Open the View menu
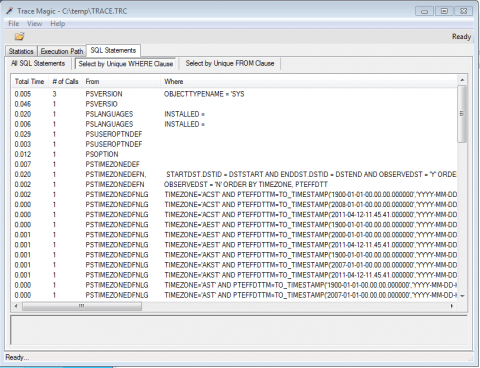Image resolution: width=480 pixels, height=368 pixels. tap(34, 24)
